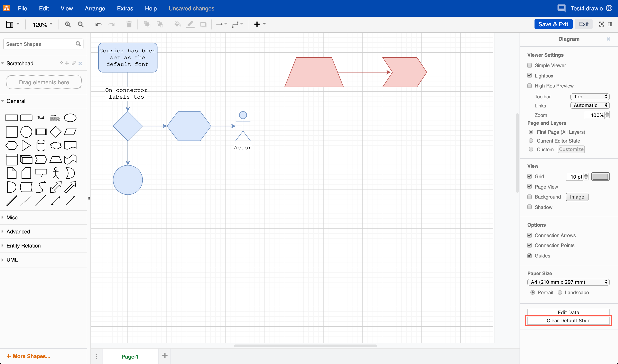
Task: Click the shadow toolbar icon
Action: point(203,24)
